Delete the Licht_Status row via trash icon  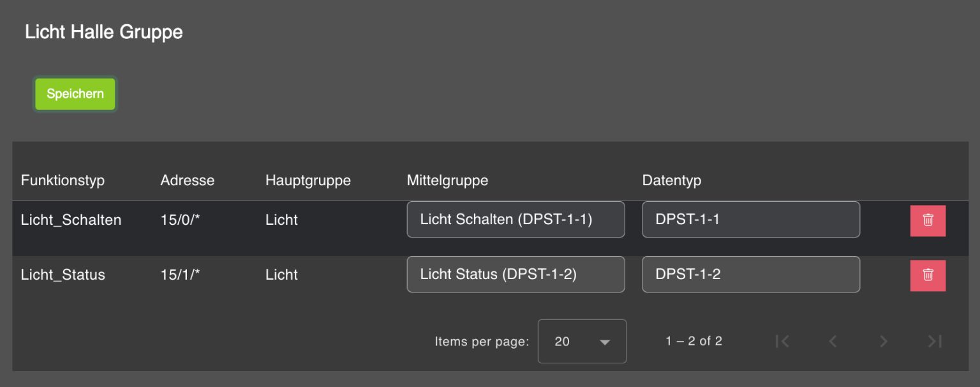point(928,275)
